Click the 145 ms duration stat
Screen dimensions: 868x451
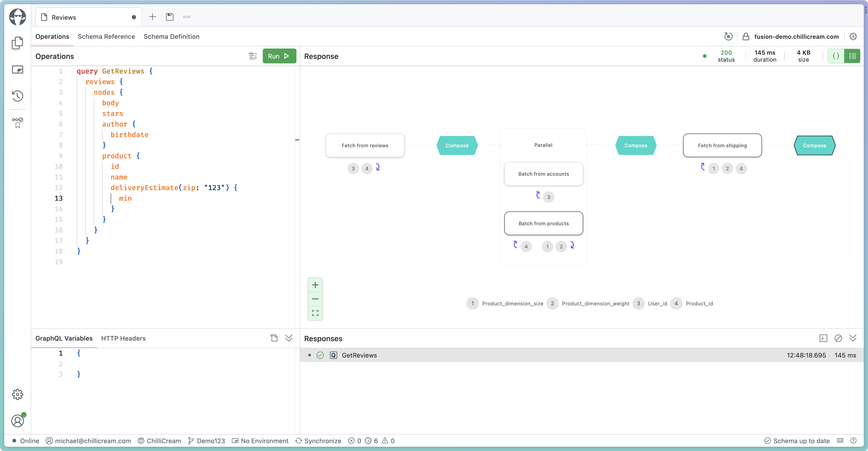765,56
